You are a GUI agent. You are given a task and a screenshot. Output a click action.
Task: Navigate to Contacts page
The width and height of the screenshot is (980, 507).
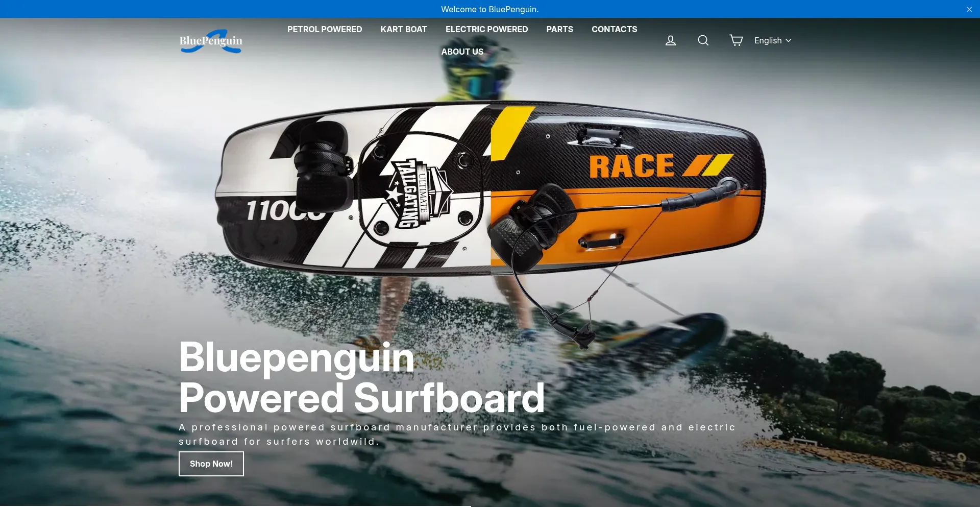pyautogui.click(x=614, y=29)
